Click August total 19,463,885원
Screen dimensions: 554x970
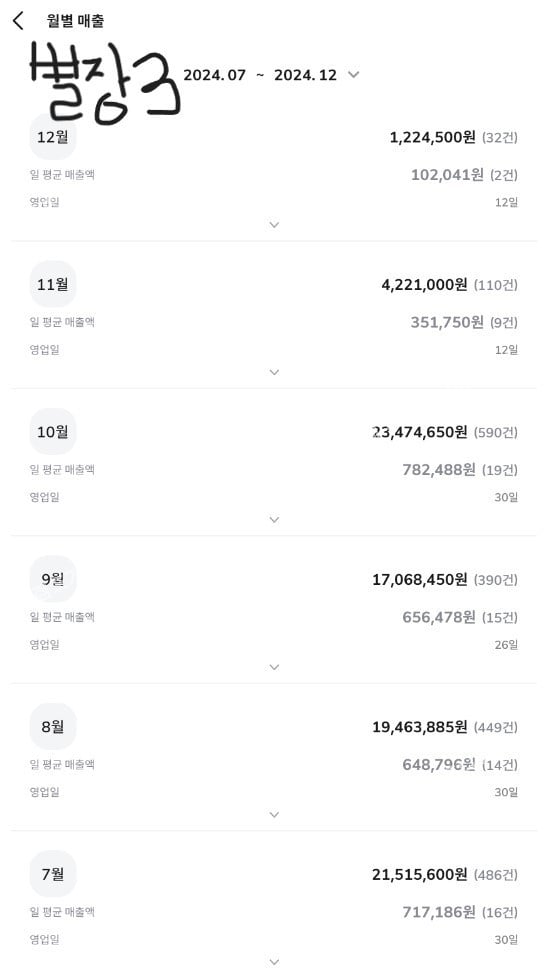point(420,728)
